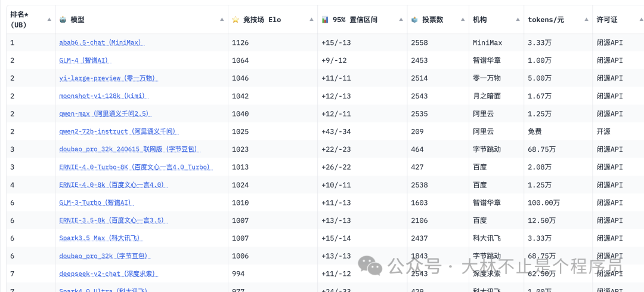Select confidence interval +43/-34
Viewport: 644px width, 292px height.
coord(336,131)
